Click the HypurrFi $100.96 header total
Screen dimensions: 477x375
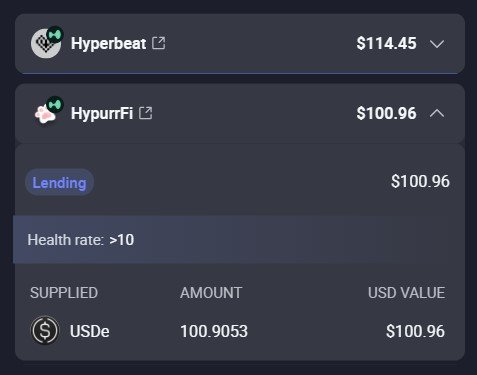tap(386, 113)
